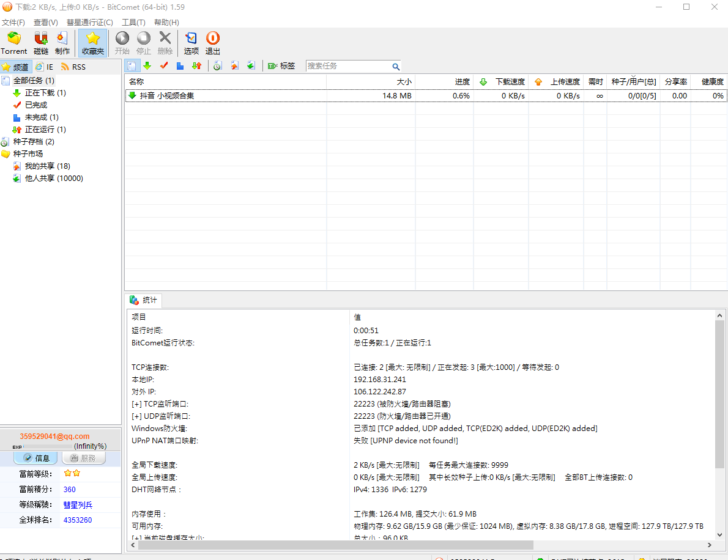Click the 360 current score link

(70, 490)
